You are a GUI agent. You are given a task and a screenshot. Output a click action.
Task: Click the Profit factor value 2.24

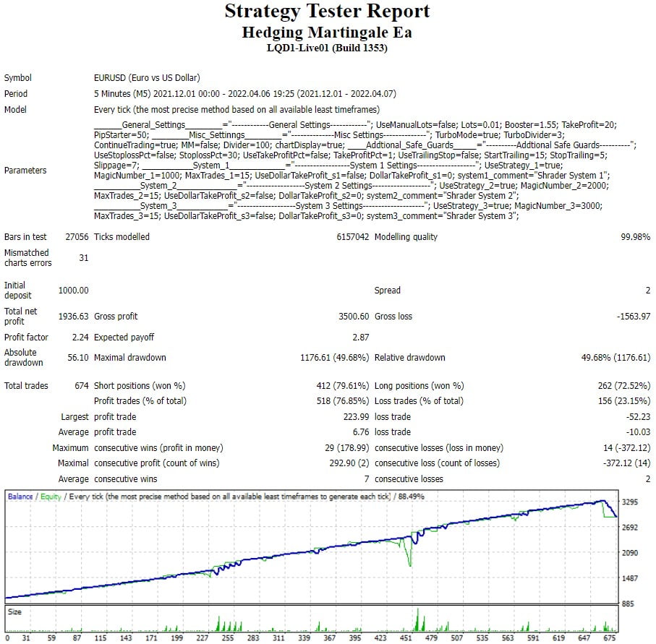click(80, 338)
